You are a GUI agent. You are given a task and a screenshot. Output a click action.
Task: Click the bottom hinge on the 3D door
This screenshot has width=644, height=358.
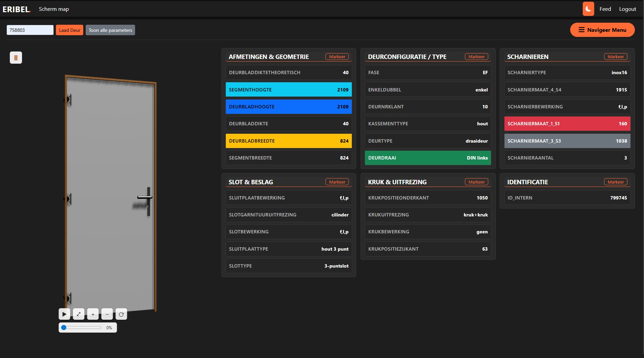[x=68, y=298]
